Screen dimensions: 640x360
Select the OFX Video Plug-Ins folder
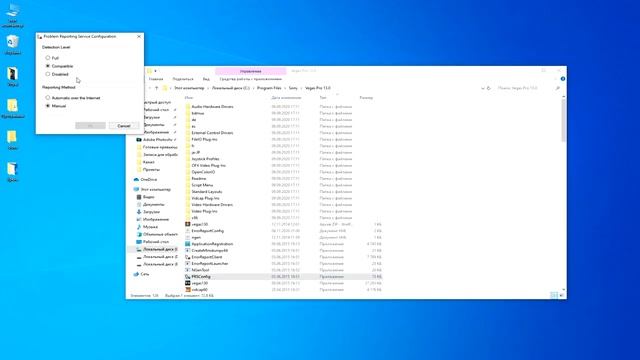(x=209, y=165)
